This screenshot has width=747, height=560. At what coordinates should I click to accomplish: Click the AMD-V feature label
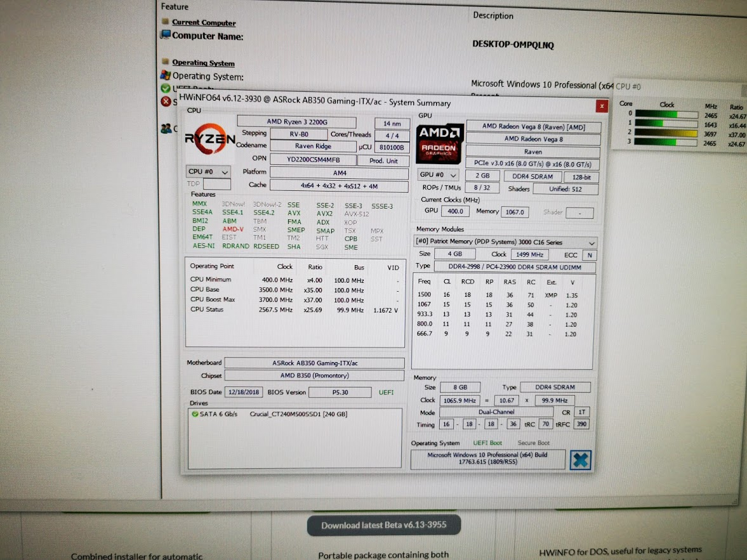pyautogui.click(x=232, y=229)
